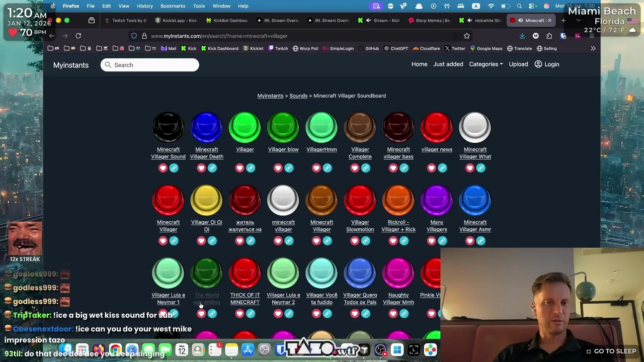644x362 pixels.
Task: Favorite the Villager Slowmotion heart
Action: tap(355, 241)
